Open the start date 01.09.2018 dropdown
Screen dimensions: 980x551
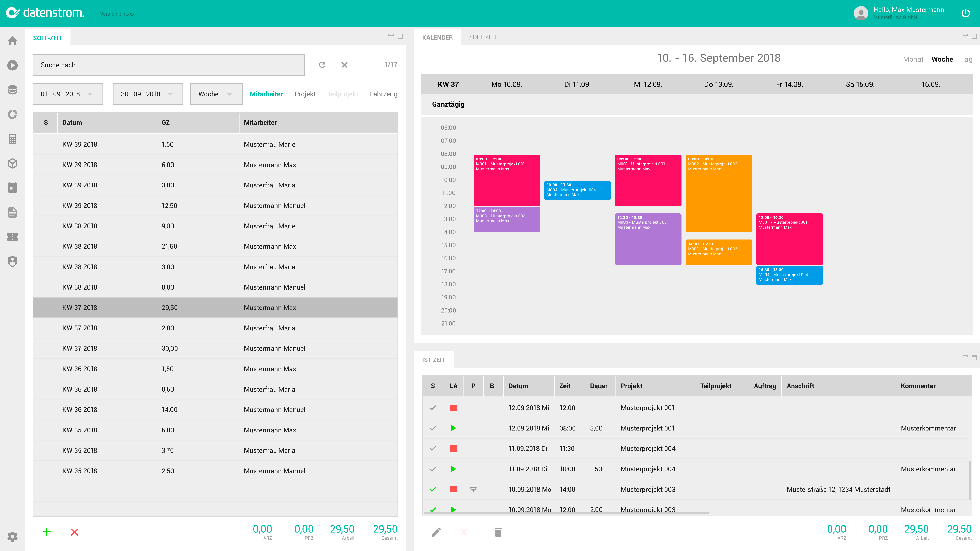coord(67,94)
